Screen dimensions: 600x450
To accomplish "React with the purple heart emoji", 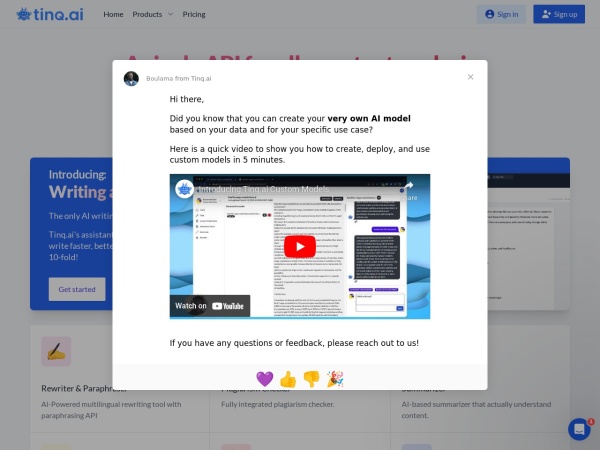I will [x=265, y=379].
